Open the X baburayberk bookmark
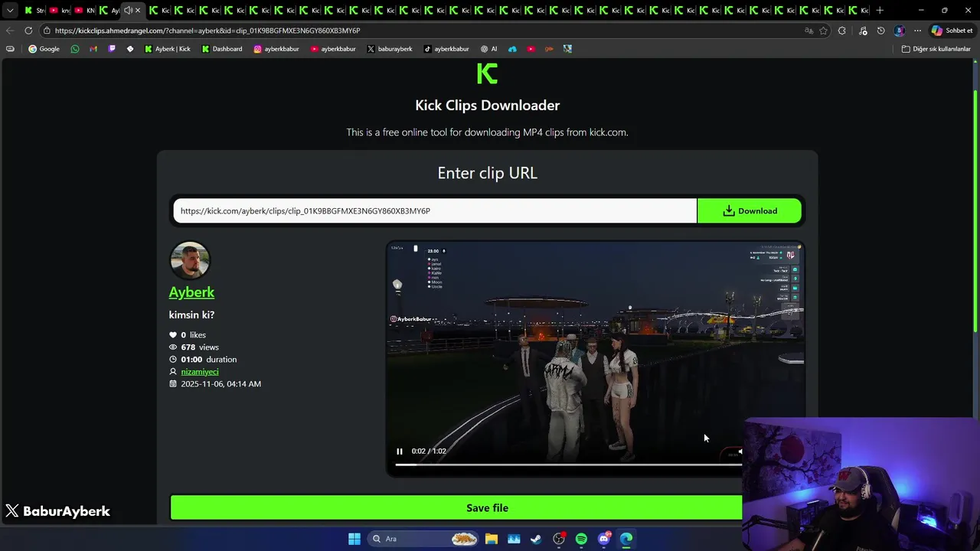 (389, 49)
